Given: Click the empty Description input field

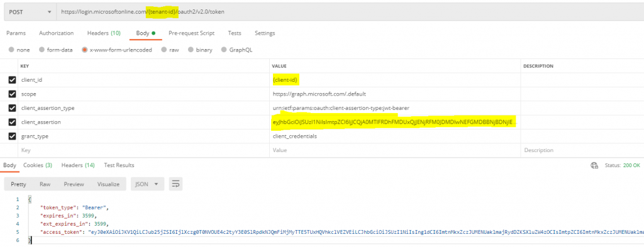Looking at the screenshot, I should click(582, 150).
